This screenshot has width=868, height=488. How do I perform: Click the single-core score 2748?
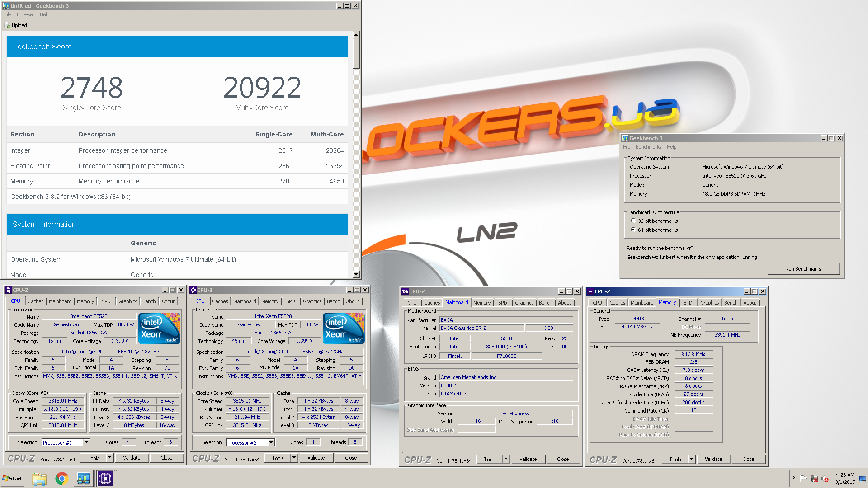[x=92, y=88]
